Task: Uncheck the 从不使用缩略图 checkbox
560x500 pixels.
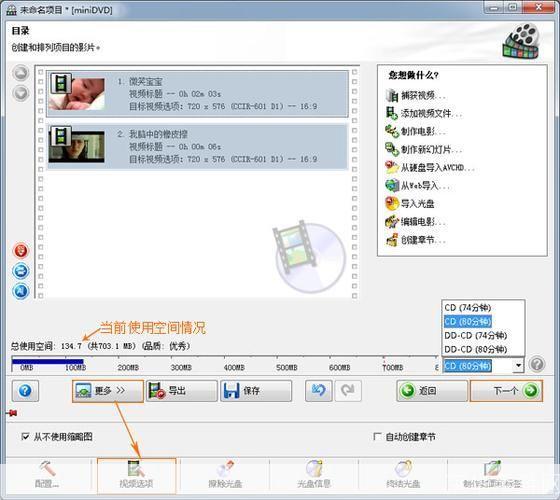Action: [x=25, y=436]
